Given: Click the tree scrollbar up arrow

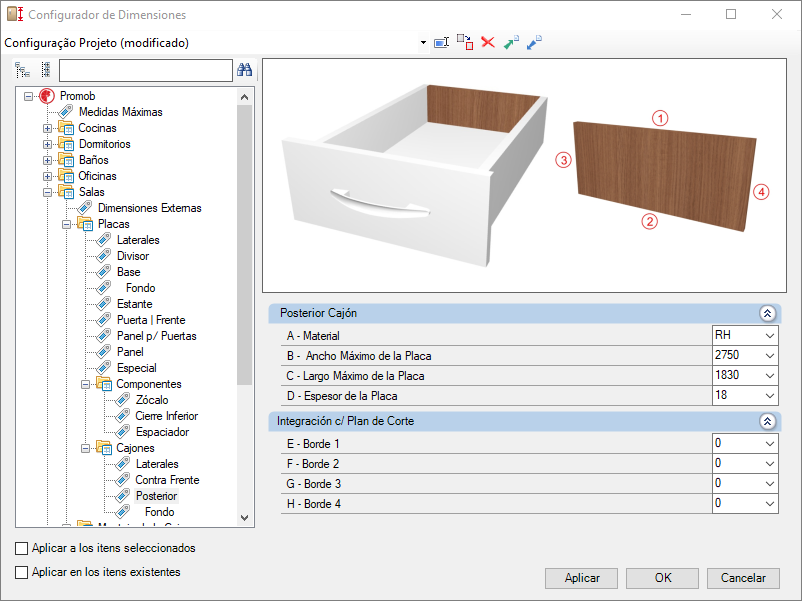Looking at the screenshot, I should [x=244, y=97].
